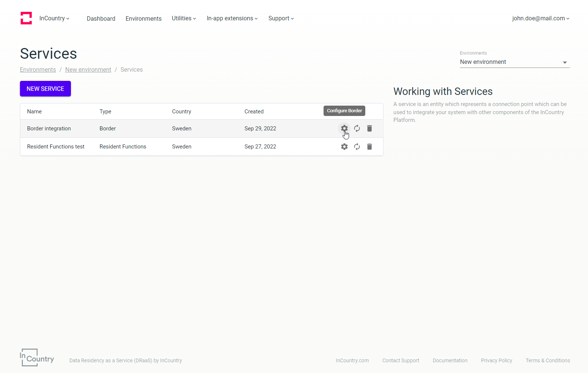
Task: Configure the Border integration service gear icon
Action: [x=344, y=128]
